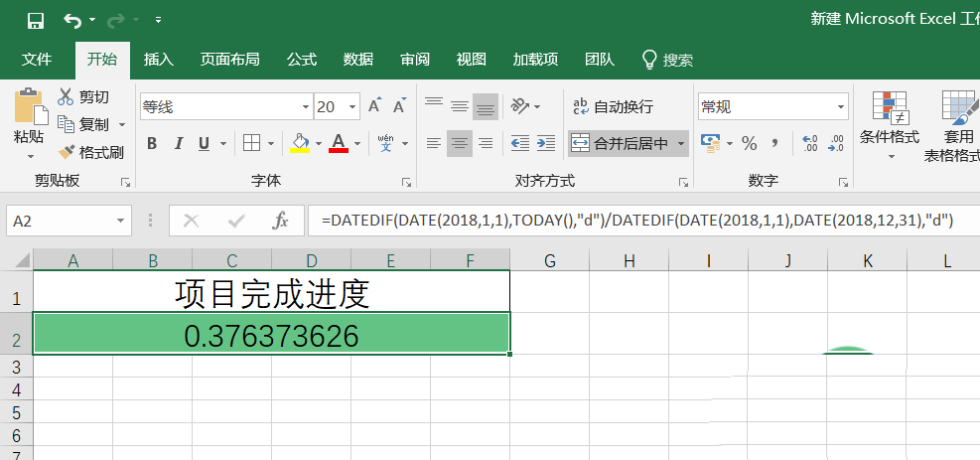The width and height of the screenshot is (980, 460).
Task: Switch to Formulas (公式) tab
Action: pyautogui.click(x=302, y=60)
